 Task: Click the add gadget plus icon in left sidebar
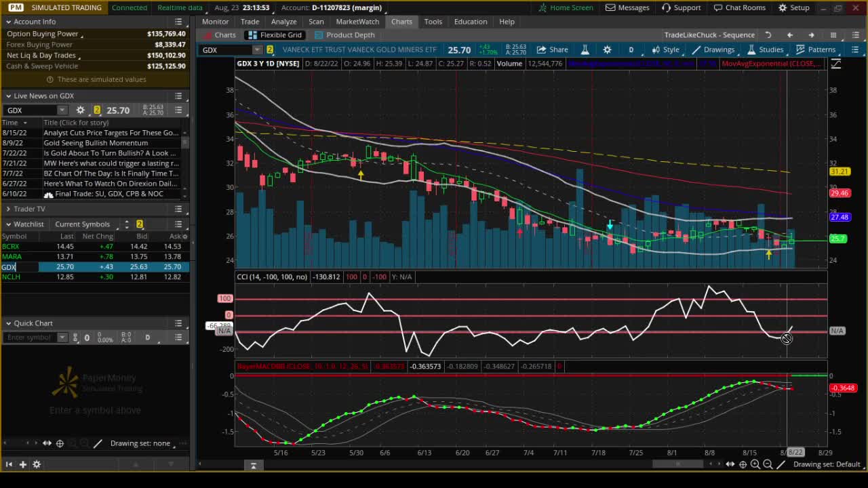pyautogui.click(x=22, y=464)
